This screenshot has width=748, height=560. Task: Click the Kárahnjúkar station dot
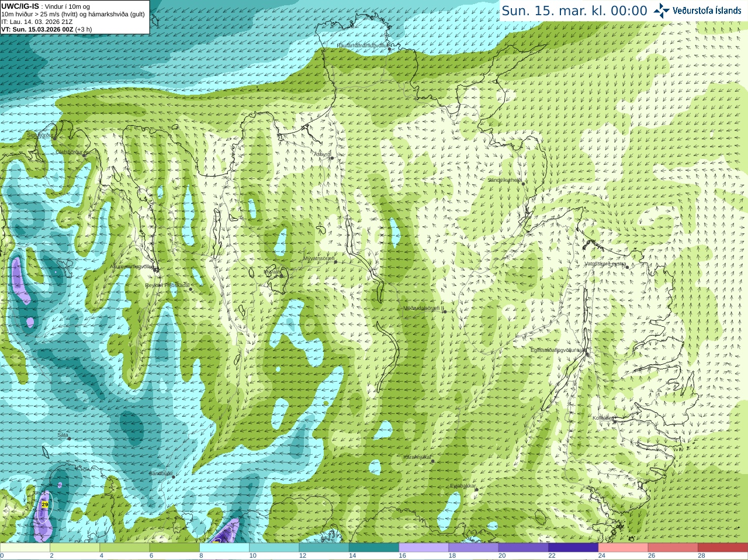(433, 461)
